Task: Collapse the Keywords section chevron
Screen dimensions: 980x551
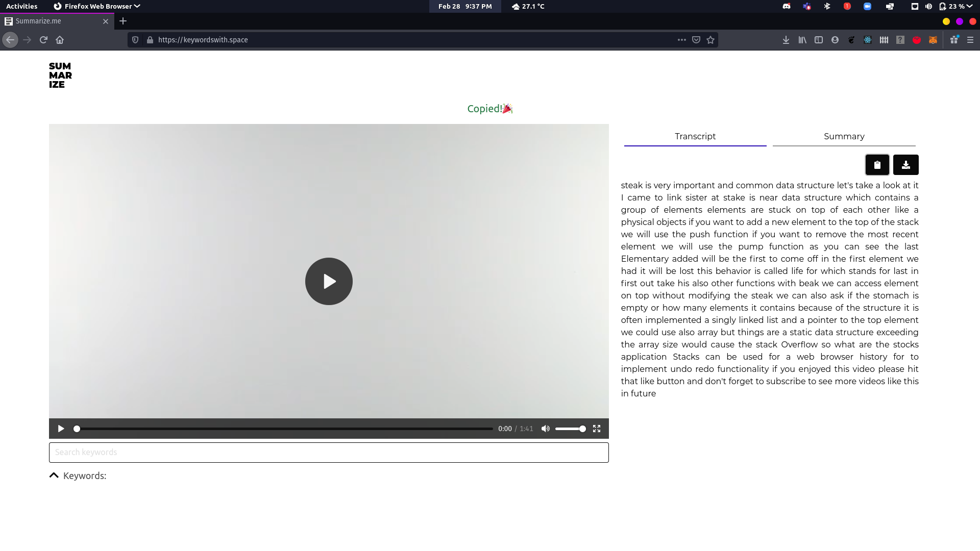Action: pyautogui.click(x=54, y=475)
